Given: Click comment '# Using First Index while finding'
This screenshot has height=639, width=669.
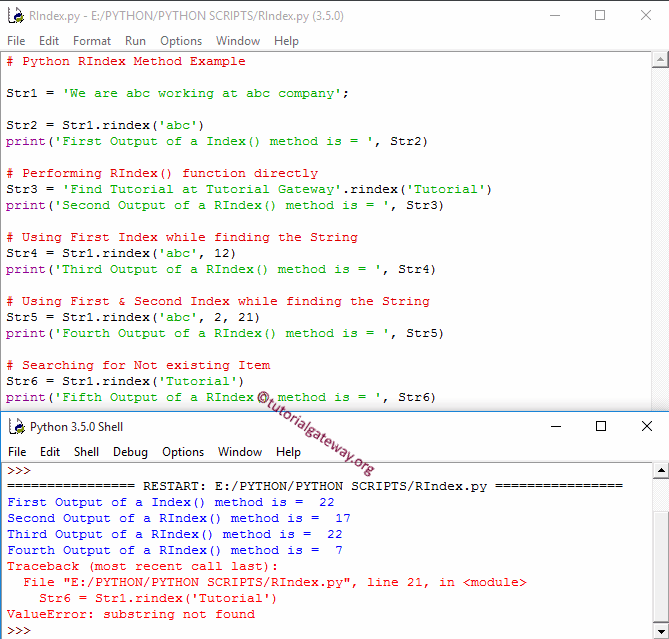Looking at the screenshot, I should click(182, 237).
